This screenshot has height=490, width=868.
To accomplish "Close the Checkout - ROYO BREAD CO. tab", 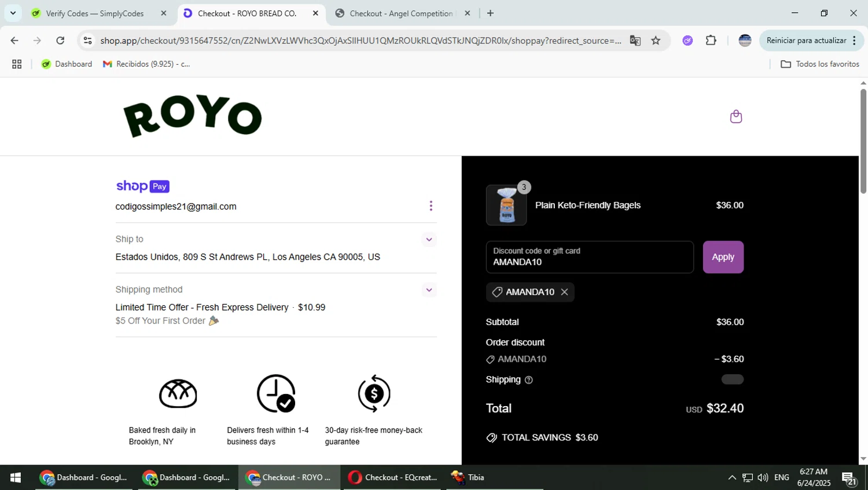I will (x=315, y=13).
